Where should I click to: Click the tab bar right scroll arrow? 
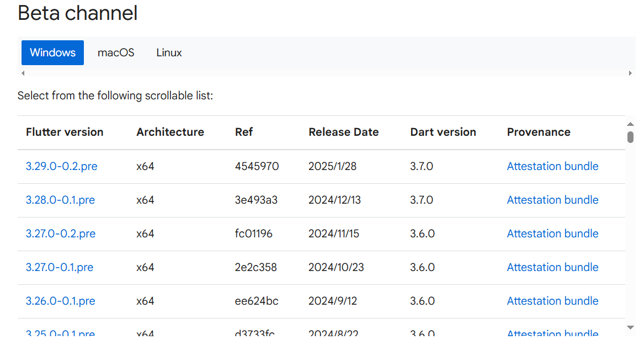[630, 73]
